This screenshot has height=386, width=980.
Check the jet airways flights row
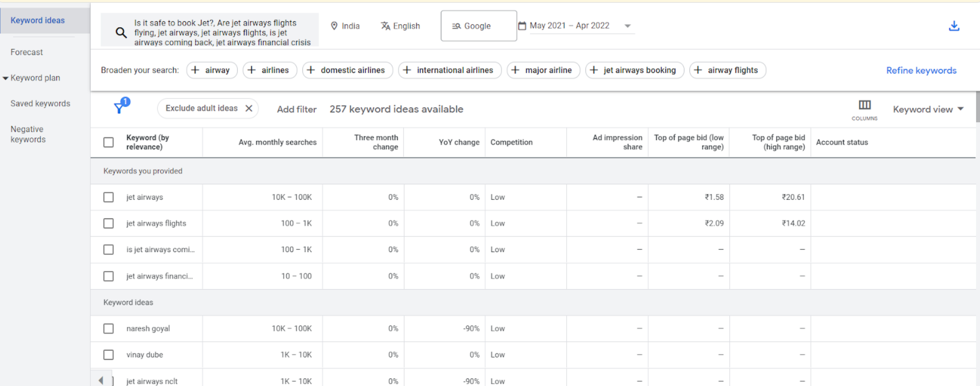[x=108, y=223]
